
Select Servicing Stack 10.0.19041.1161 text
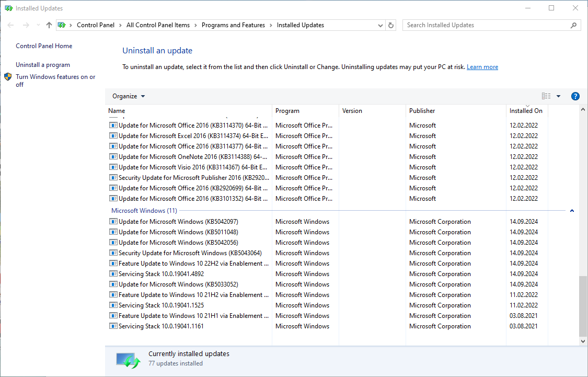162,326
